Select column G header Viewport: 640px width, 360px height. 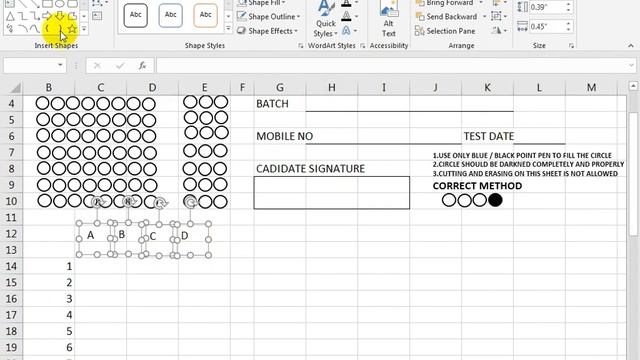(280, 88)
